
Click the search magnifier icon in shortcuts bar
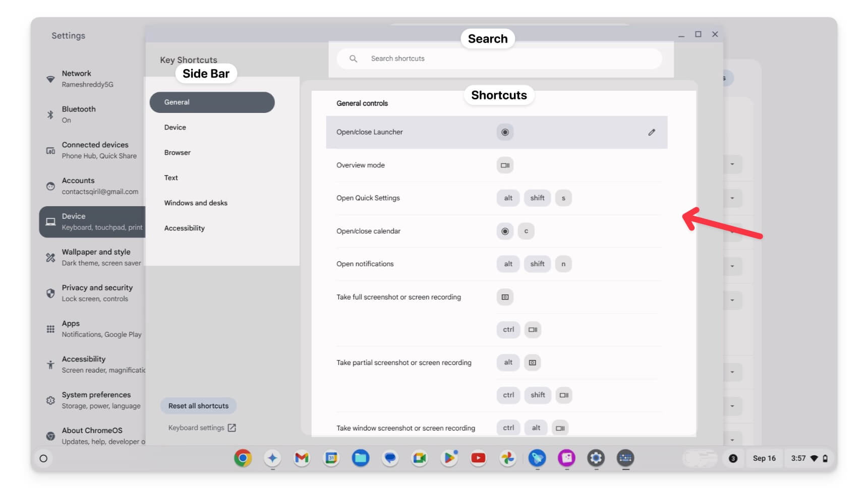(354, 59)
